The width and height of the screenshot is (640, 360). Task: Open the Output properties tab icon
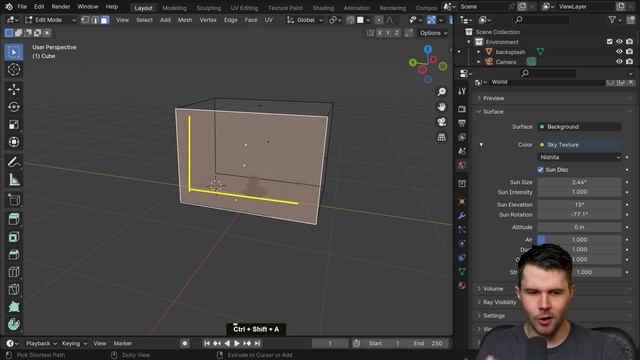click(x=462, y=123)
